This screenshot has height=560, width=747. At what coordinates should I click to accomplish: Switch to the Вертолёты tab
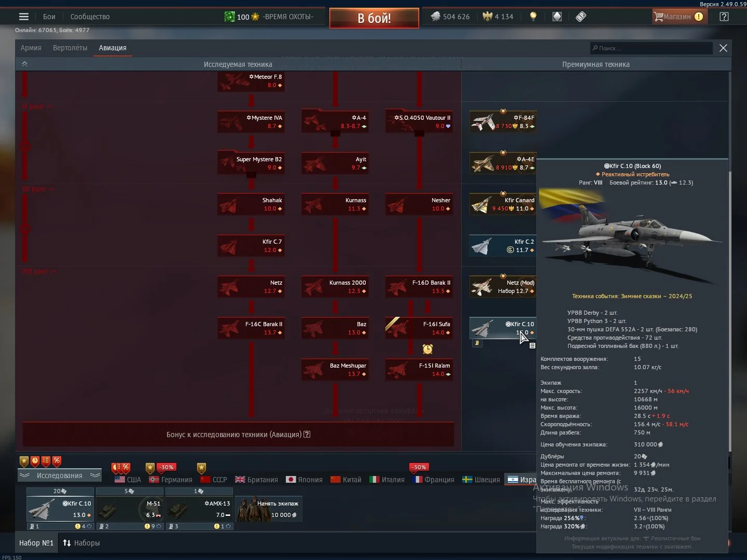[x=70, y=48]
